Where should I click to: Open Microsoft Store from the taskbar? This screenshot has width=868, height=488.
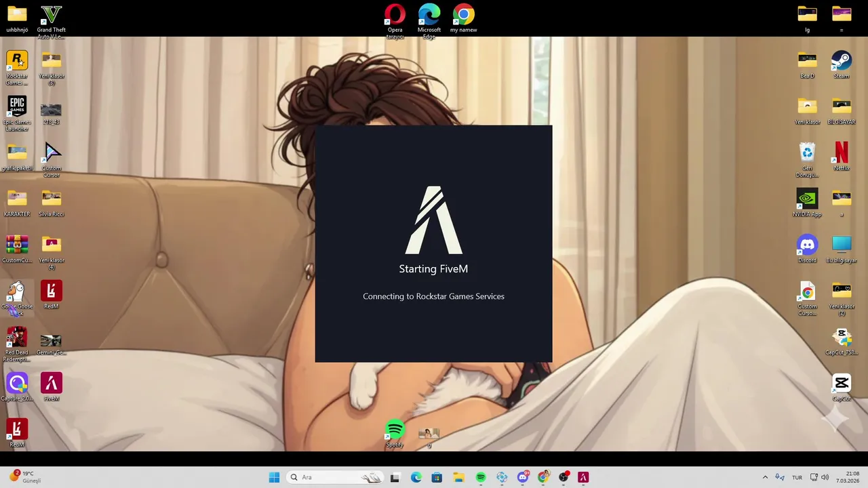point(437,477)
